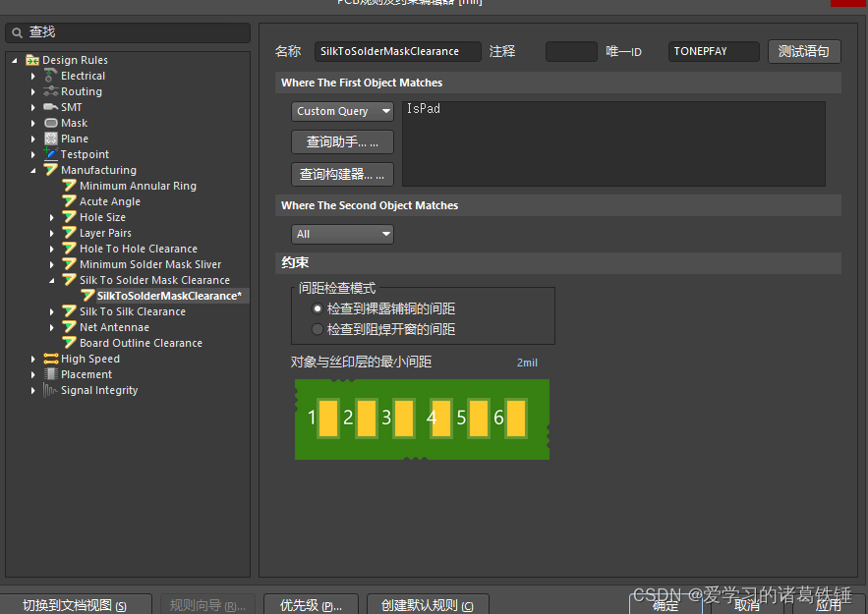
Task: Click the Signal Integrity category icon
Action: pyautogui.click(x=51, y=390)
